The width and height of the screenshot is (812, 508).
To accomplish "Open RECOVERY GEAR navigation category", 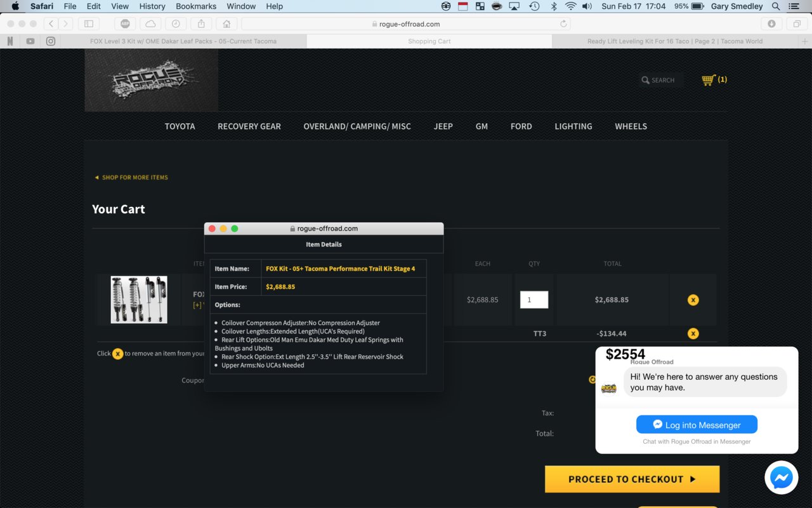I will click(x=249, y=126).
